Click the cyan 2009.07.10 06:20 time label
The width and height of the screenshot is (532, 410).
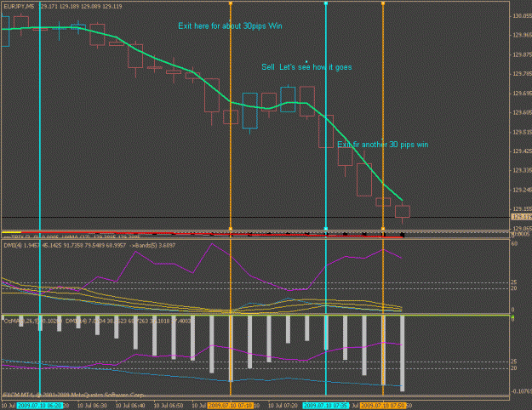(x=40, y=406)
